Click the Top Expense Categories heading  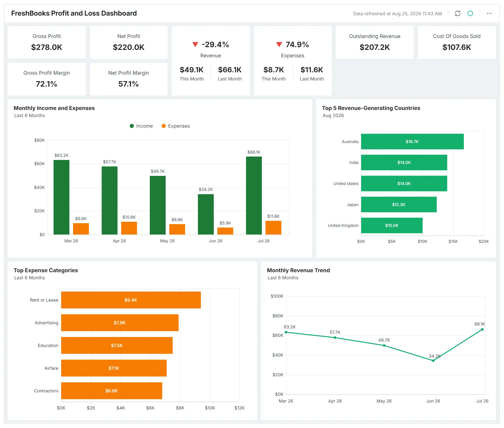(46, 270)
